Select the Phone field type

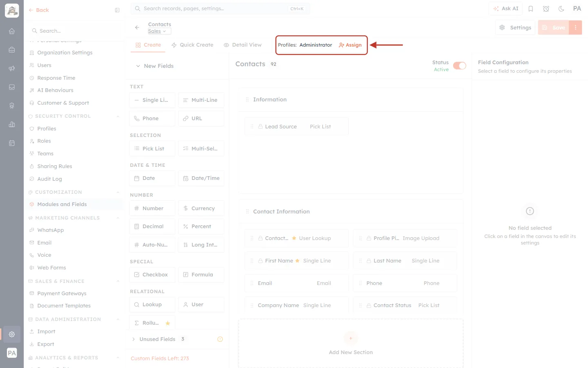(152, 119)
